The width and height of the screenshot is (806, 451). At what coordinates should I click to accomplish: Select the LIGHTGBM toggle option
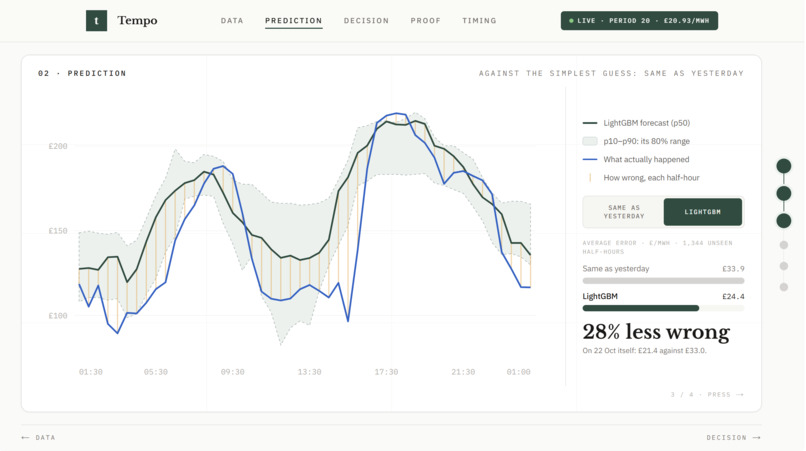tap(703, 212)
